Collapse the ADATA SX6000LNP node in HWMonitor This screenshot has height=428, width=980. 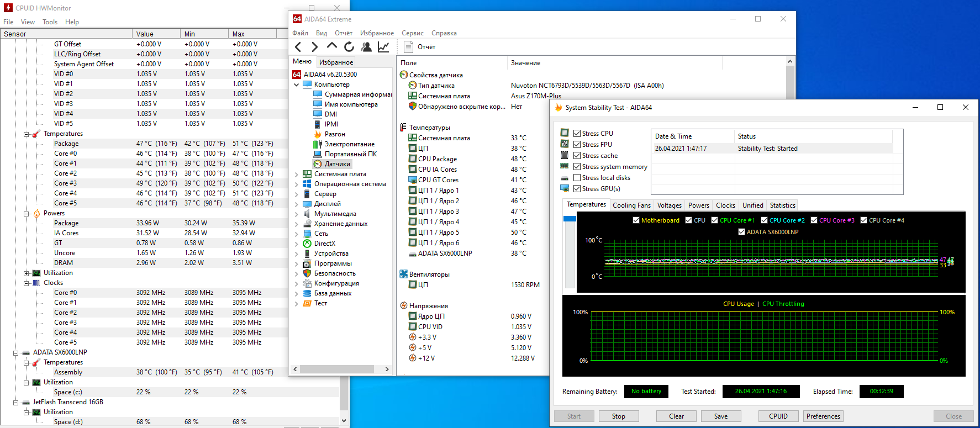click(x=16, y=352)
